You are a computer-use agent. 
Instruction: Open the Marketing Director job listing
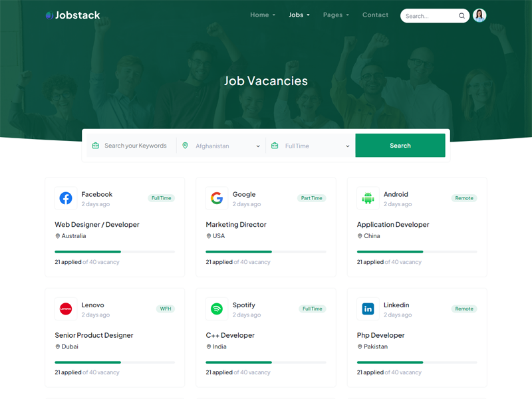coord(236,225)
